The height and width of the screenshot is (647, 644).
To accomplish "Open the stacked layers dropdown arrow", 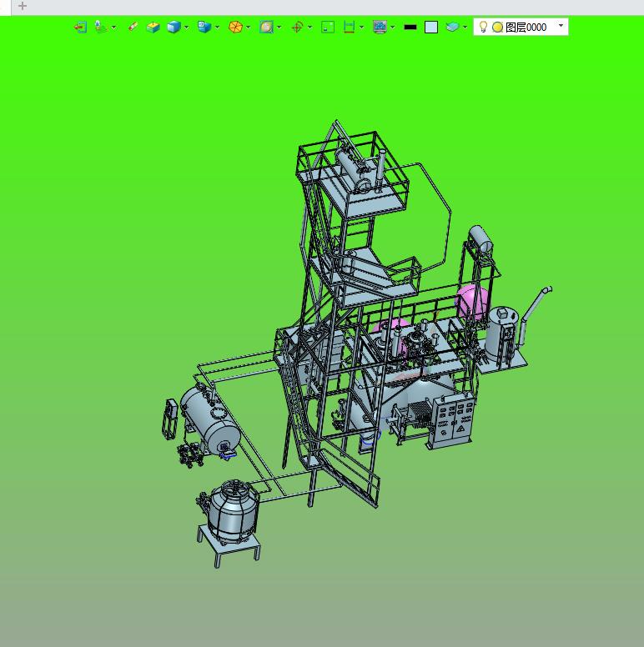I will pyautogui.click(x=465, y=28).
